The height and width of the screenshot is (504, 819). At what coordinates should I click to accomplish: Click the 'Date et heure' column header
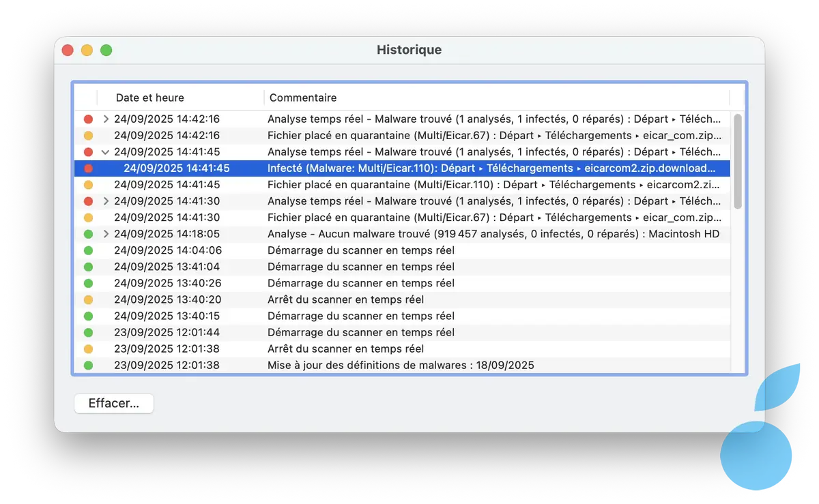pos(149,98)
